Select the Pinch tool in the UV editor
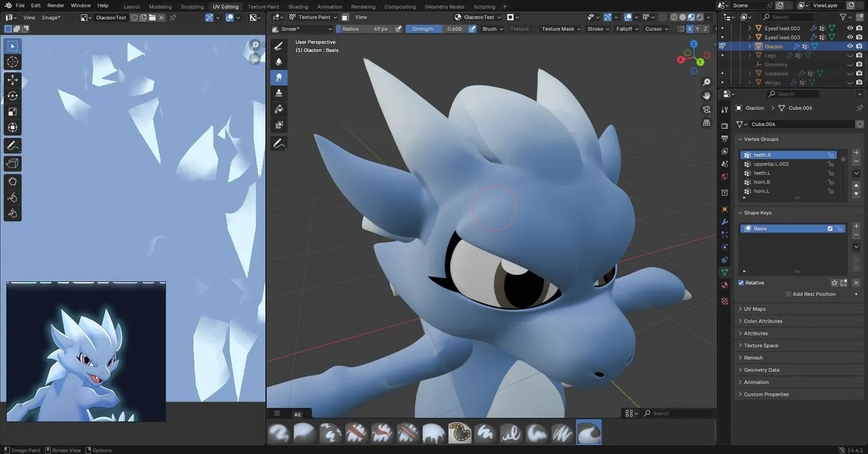868x454 pixels. [13, 213]
